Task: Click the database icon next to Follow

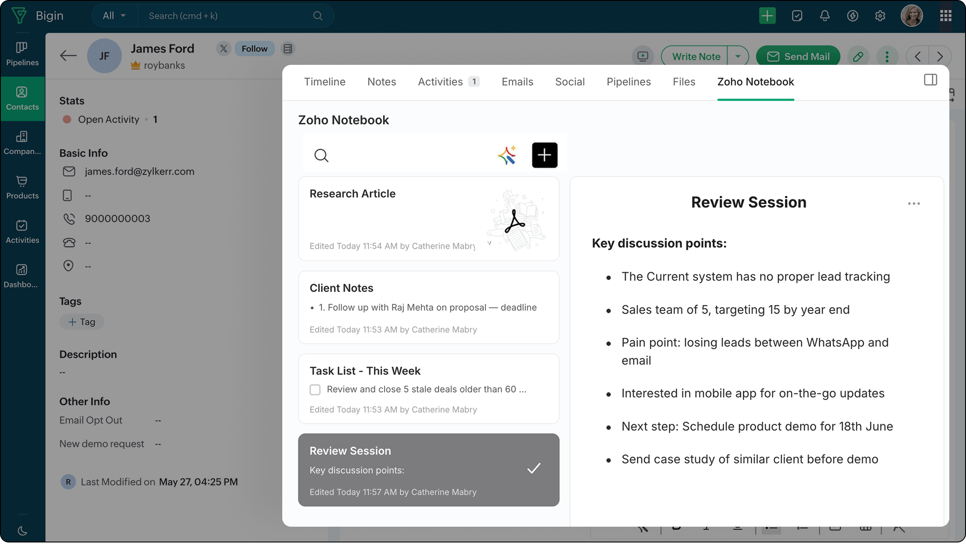Action: tap(288, 49)
